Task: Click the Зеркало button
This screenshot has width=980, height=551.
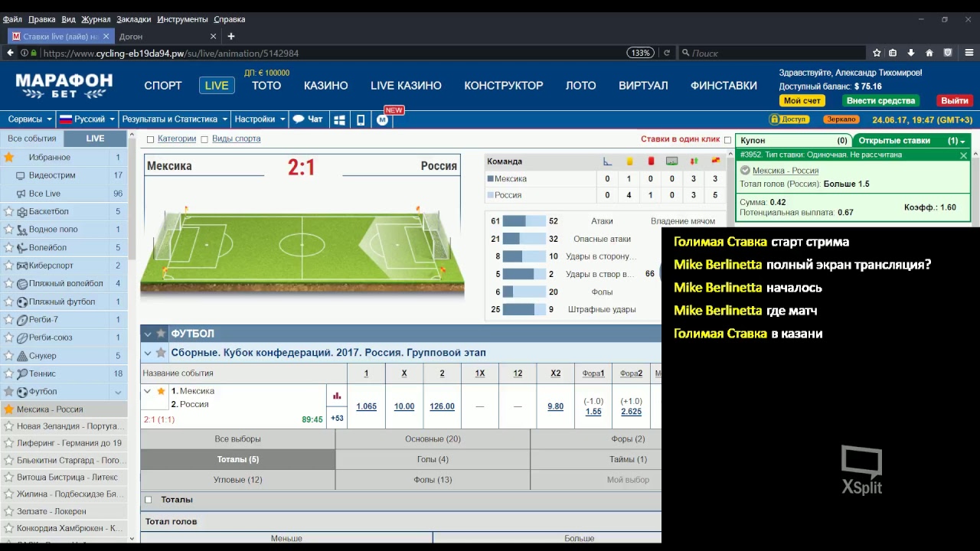Action: tap(841, 119)
